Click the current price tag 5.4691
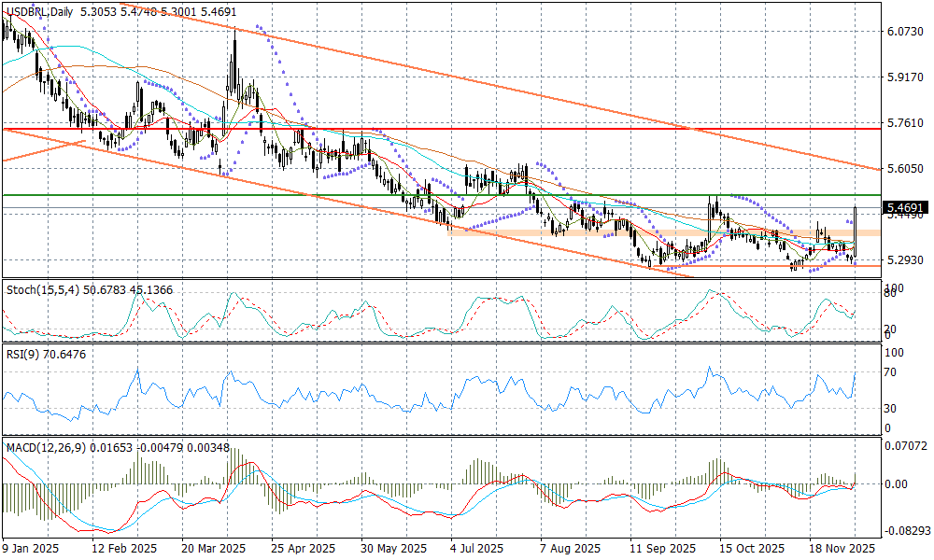Screen dimensions: 934x560 click(906, 207)
